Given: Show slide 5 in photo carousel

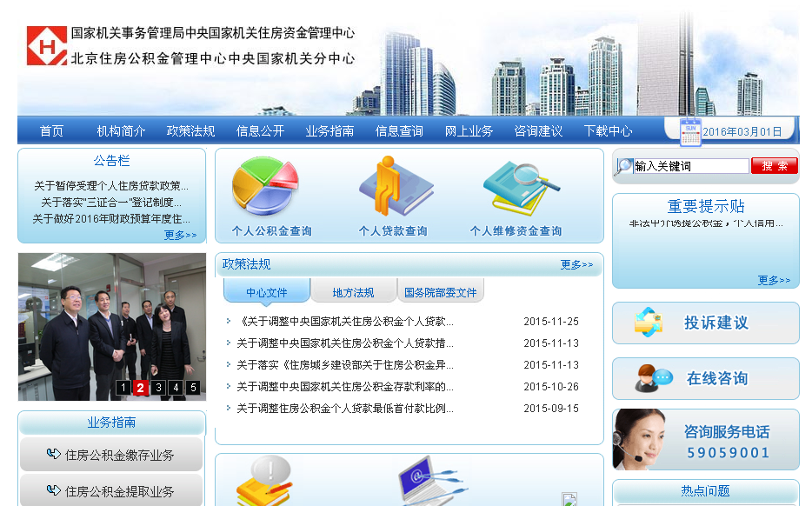Looking at the screenshot, I should pos(193,388).
